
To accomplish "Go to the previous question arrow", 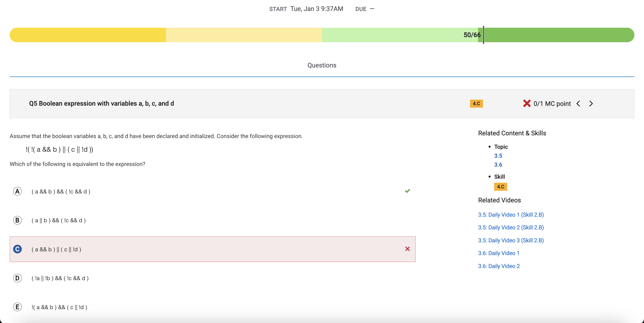I will (x=578, y=104).
